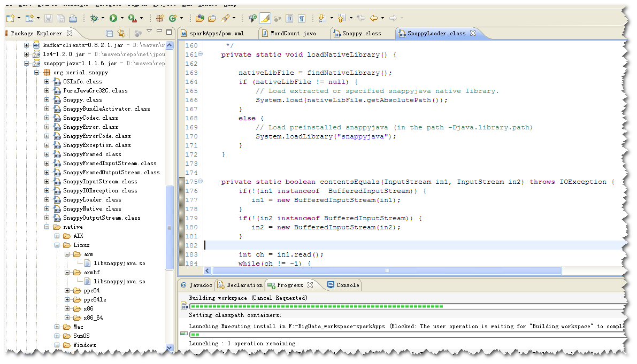Click the Open Type toolbar icon
Image resolution: width=637 pixels, height=364 pixels.
(199, 18)
